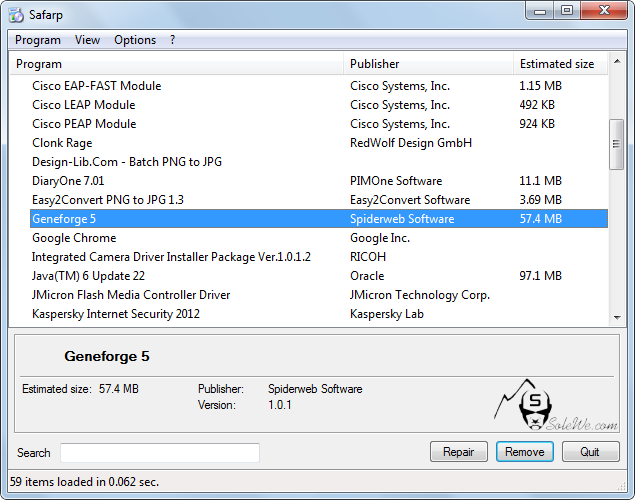Select Cisco EAP-FAST Module row
Image resolution: width=635 pixels, height=500 pixels.
(x=319, y=86)
